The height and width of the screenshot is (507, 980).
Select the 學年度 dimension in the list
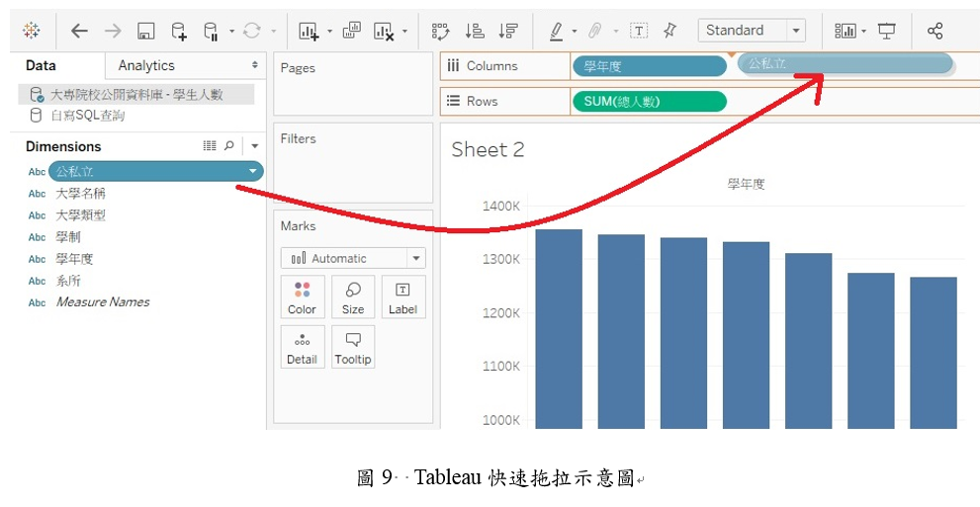click(x=74, y=259)
